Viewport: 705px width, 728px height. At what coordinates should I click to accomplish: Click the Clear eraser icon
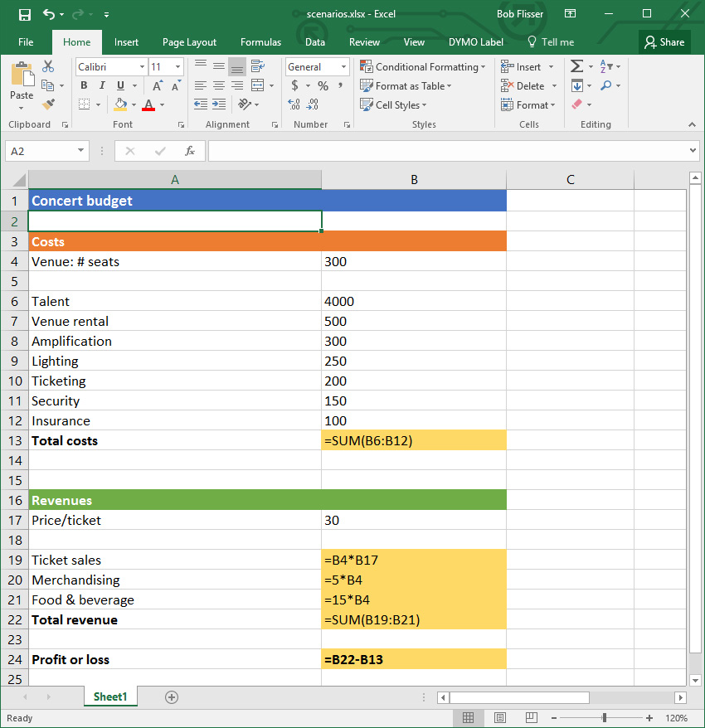click(x=576, y=104)
